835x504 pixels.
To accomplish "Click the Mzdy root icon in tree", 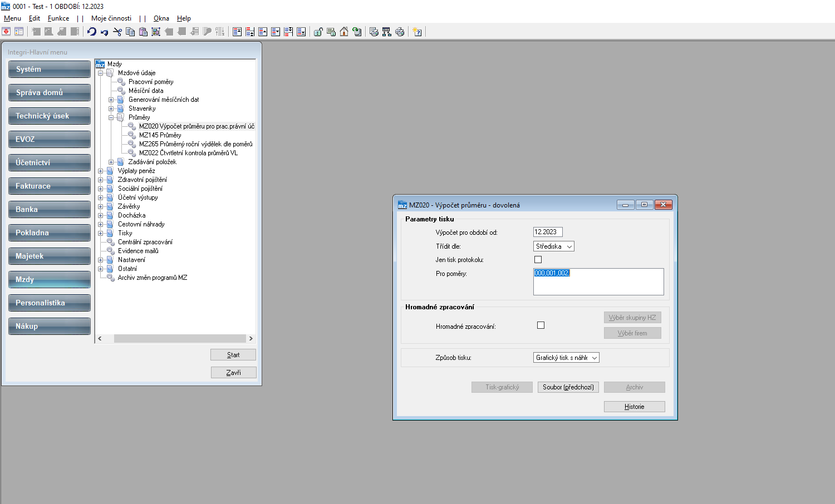I will 100,64.
